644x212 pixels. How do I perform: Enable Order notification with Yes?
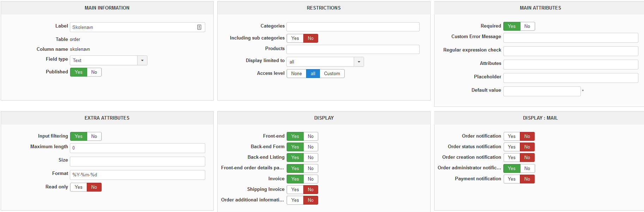(x=512, y=137)
